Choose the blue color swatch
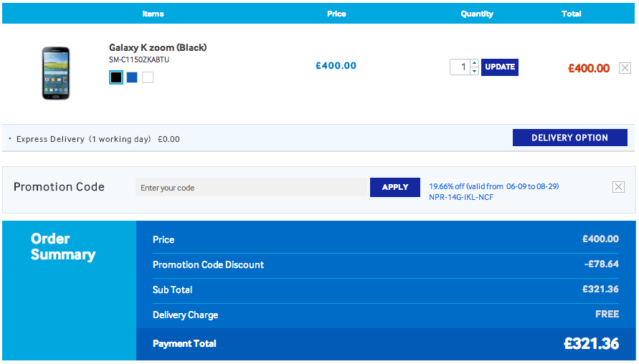The width and height of the screenshot is (639, 364). (132, 77)
